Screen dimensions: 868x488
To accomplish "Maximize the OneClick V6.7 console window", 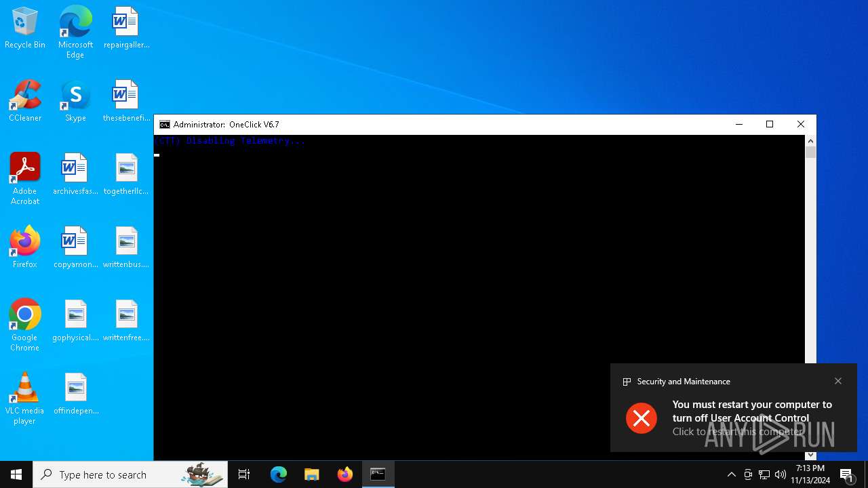I will click(x=770, y=125).
